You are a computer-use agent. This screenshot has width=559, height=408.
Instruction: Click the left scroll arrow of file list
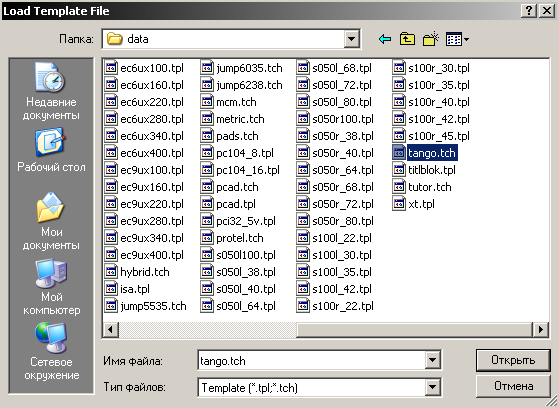(x=110, y=329)
